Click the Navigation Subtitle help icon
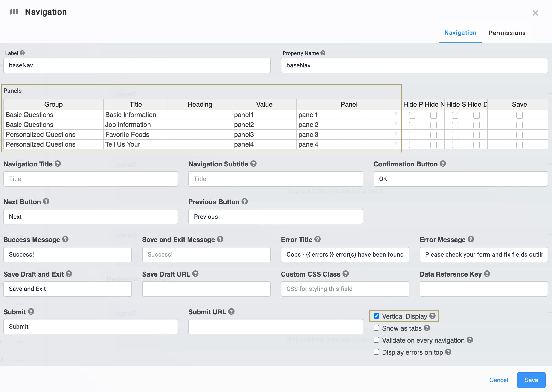The height and width of the screenshot is (392, 552). click(x=253, y=164)
